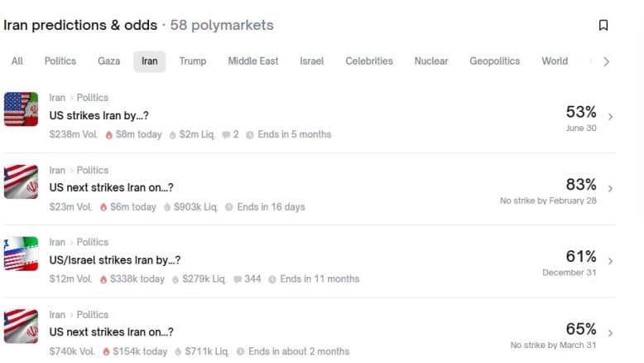Open the Geopolitics tab
644x363 pixels.
pos(494,61)
